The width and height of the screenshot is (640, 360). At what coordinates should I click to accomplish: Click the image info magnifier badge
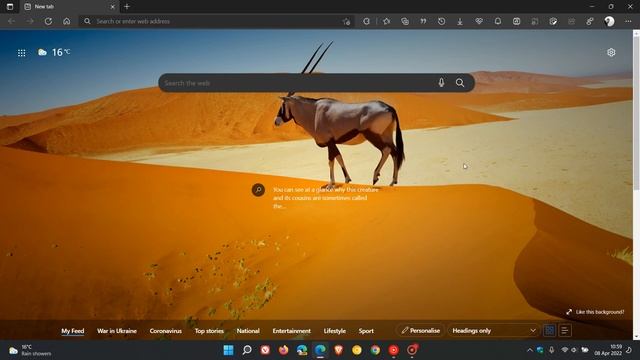point(258,190)
